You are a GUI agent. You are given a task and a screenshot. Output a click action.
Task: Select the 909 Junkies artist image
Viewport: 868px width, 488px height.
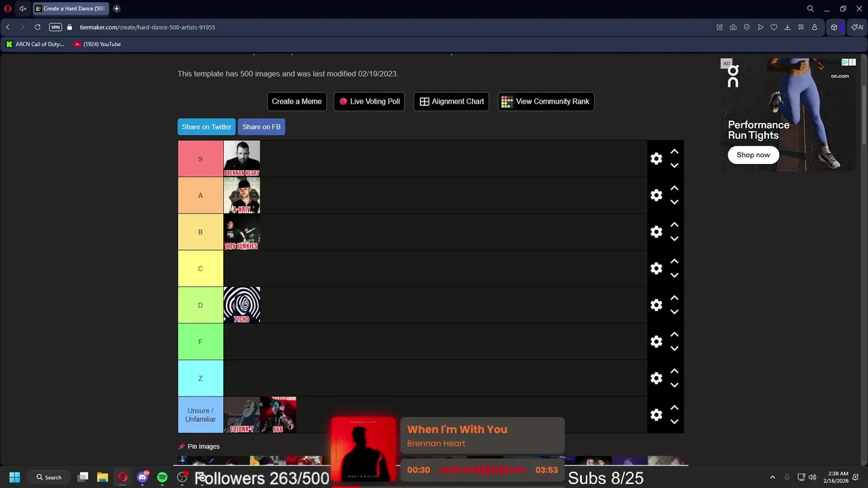tap(241, 232)
